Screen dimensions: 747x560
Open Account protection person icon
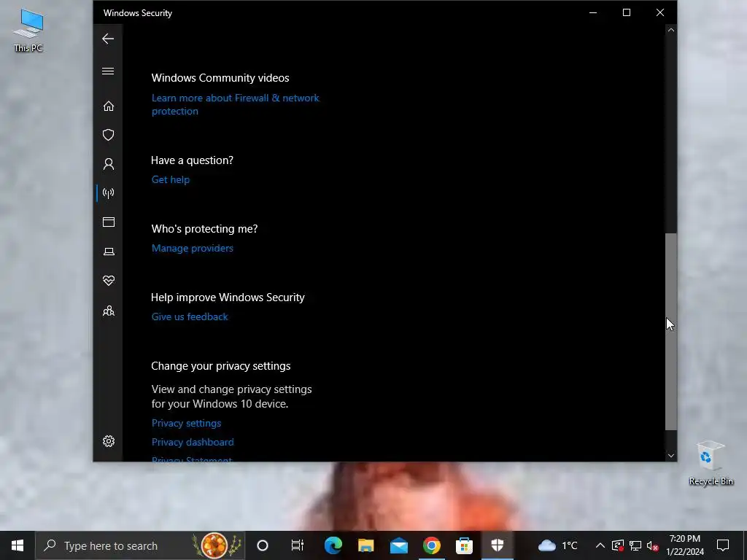[x=109, y=164]
